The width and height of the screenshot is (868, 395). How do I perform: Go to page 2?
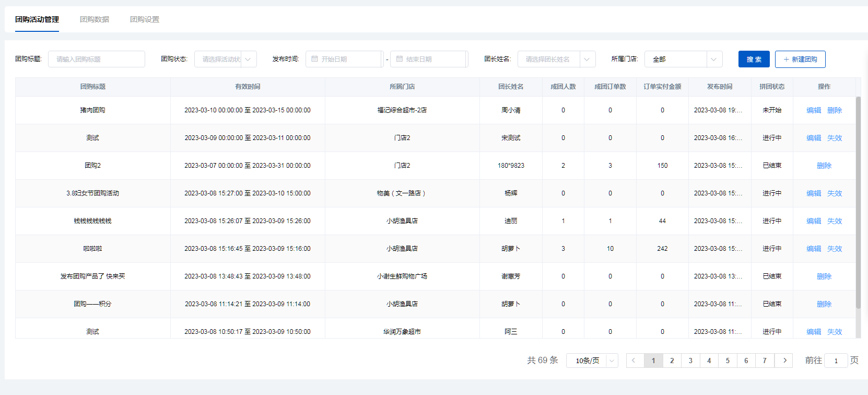click(672, 361)
